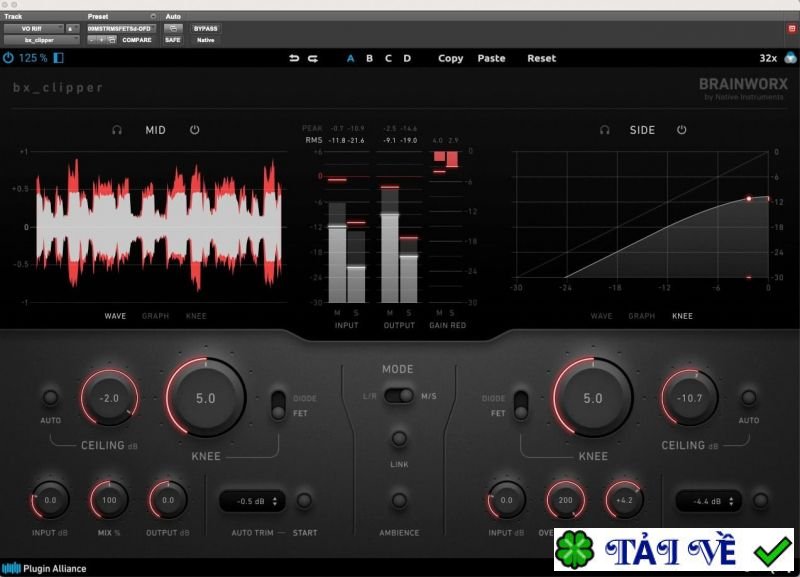Click the -4.4 dB auto trim stepper arrows
This screenshot has width=800, height=577.
tap(731, 501)
